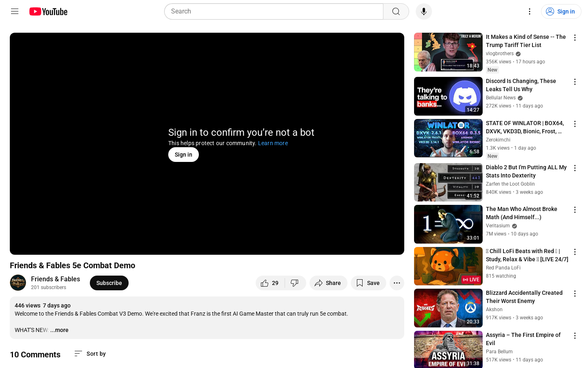Open settings three-dot menu in header
This screenshot has height=368, width=588.
pos(530,11)
